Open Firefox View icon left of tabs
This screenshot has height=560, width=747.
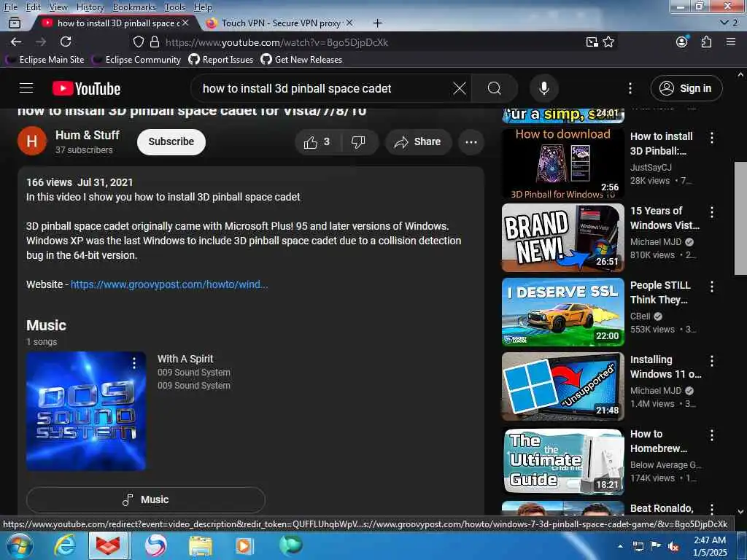pos(15,23)
